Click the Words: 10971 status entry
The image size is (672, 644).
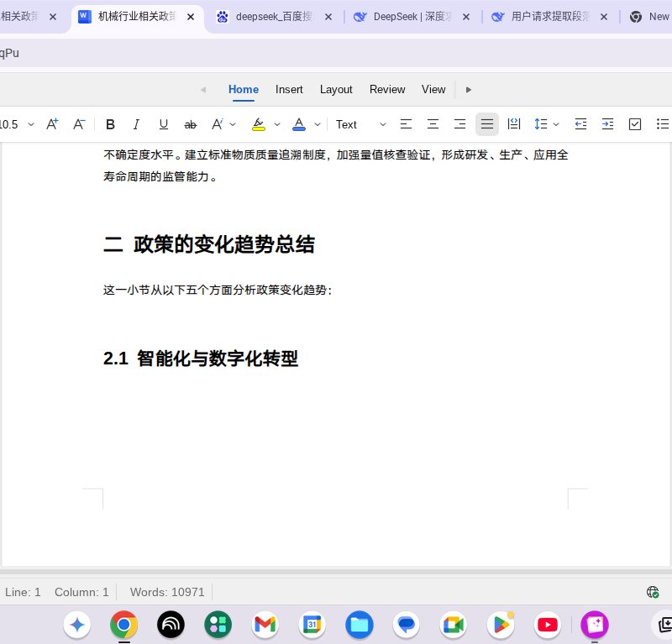tap(167, 592)
